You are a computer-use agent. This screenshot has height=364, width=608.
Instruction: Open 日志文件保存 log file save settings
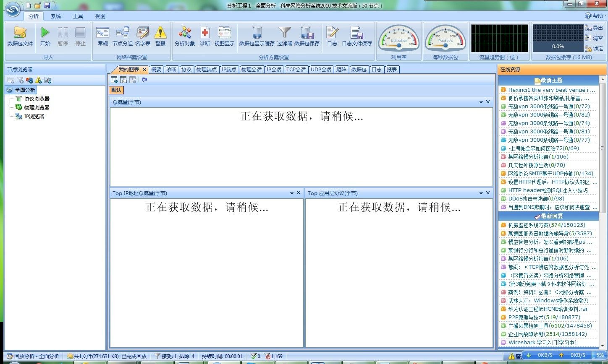(357, 36)
